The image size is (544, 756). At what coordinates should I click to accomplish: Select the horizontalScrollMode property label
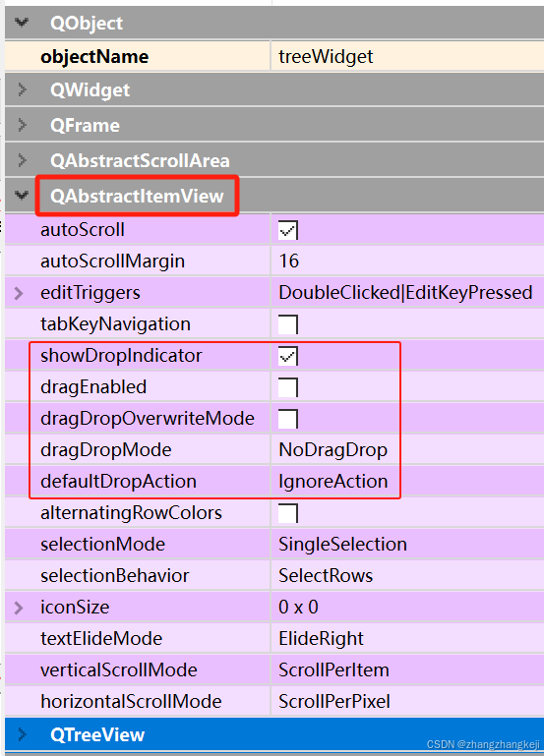tap(131, 701)
